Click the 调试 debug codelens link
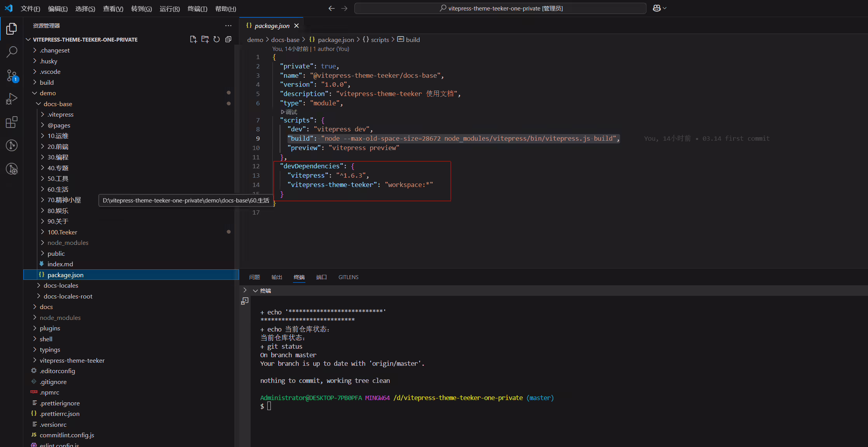 pos(289,112)
